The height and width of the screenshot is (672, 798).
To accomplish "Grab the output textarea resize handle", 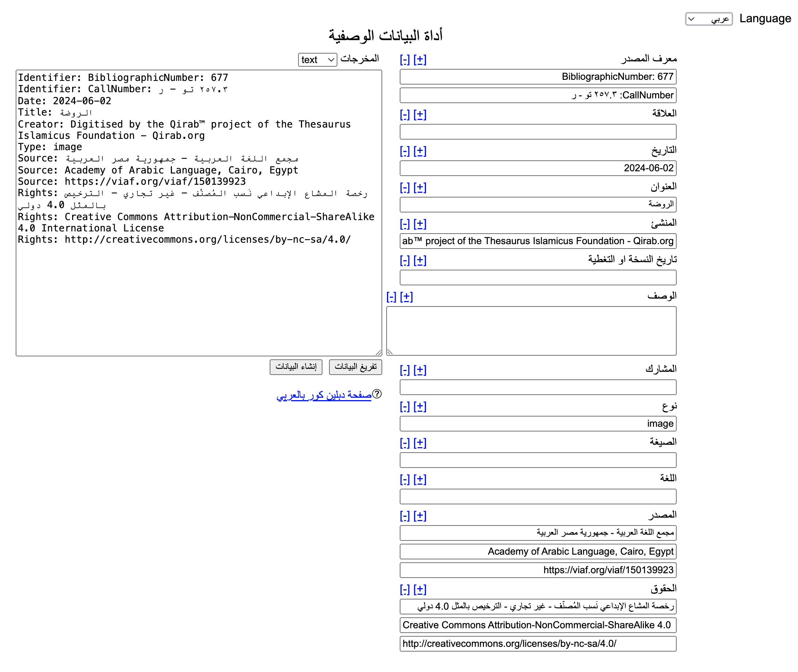I will click(379, 353).
